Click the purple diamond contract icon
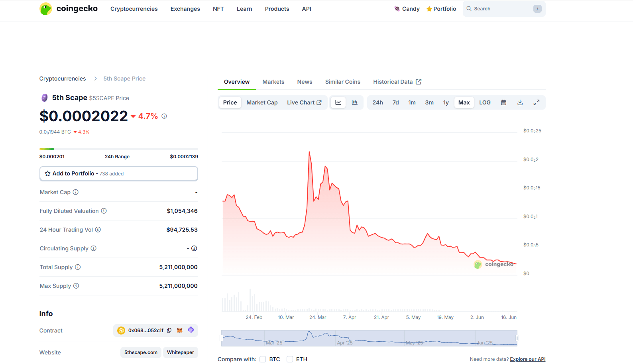633x364 pixels. pos(191,330)
